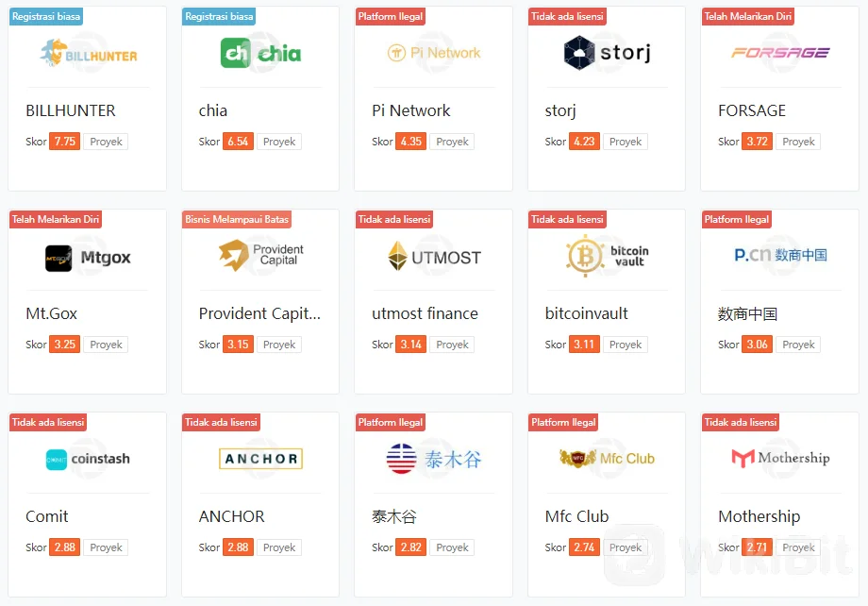The image size is (868, 606).
Task: Click the Mothership logo image
Action: (779, 459)
